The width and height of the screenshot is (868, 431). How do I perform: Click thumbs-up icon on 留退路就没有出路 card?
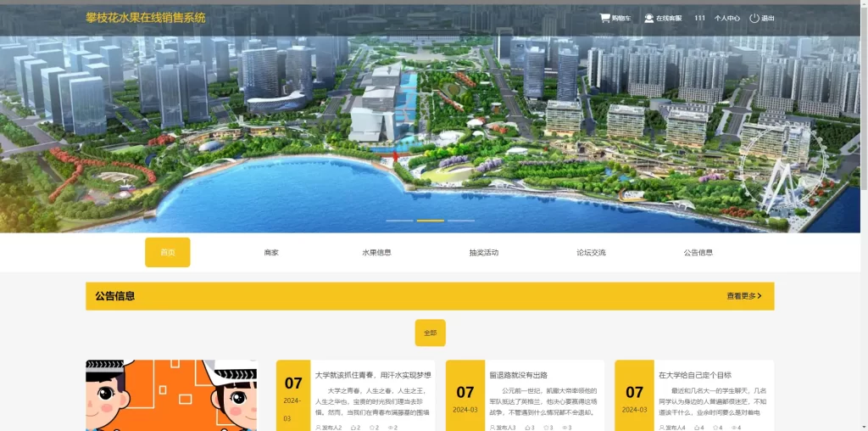click(527, 428)
